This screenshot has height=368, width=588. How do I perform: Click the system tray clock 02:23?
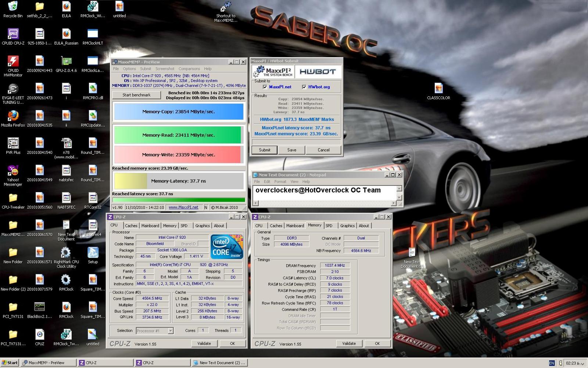[x=575, y=363]
